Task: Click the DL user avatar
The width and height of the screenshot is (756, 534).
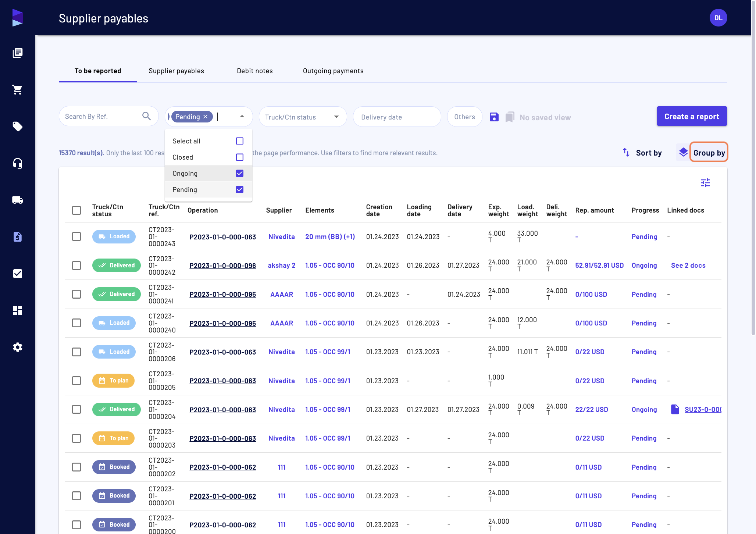Action: coord(718,18)
